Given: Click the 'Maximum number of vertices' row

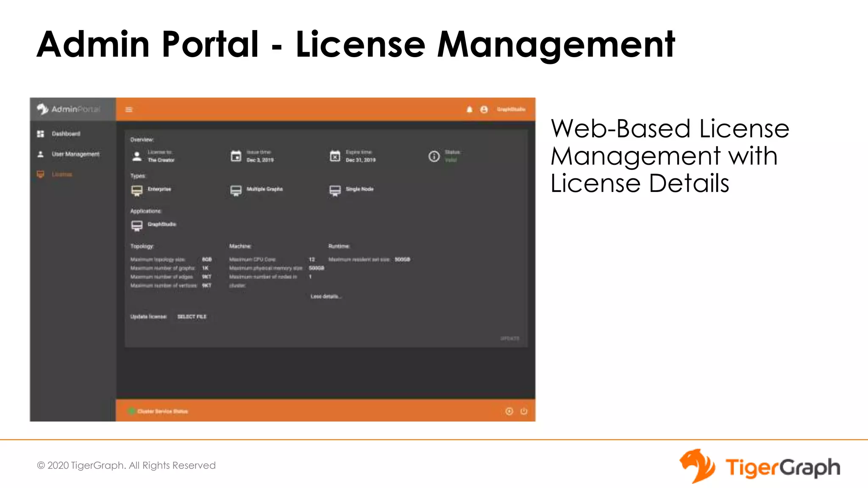Looking at the screenshot, I should pyautogui.click(x=171, y=286).
